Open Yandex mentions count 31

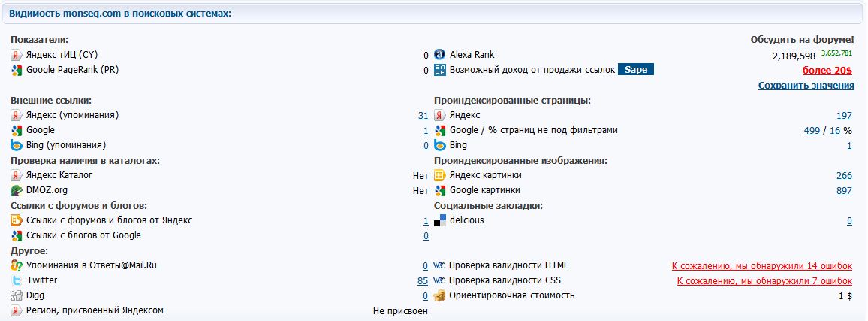(423, 116)
